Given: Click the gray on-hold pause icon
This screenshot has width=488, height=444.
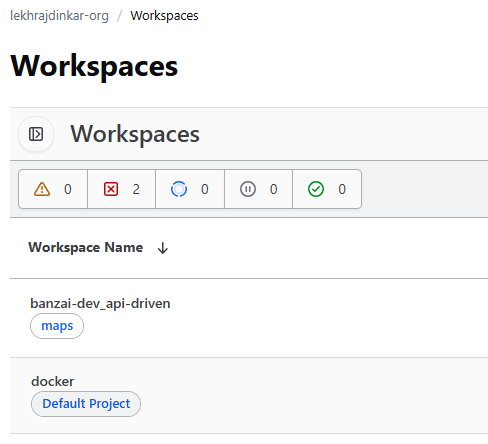Looking at the screenshot, I should coord(248,189).
